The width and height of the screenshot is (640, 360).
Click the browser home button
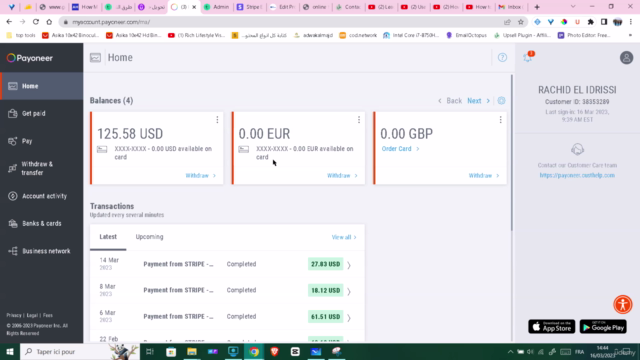coord(49,22)
